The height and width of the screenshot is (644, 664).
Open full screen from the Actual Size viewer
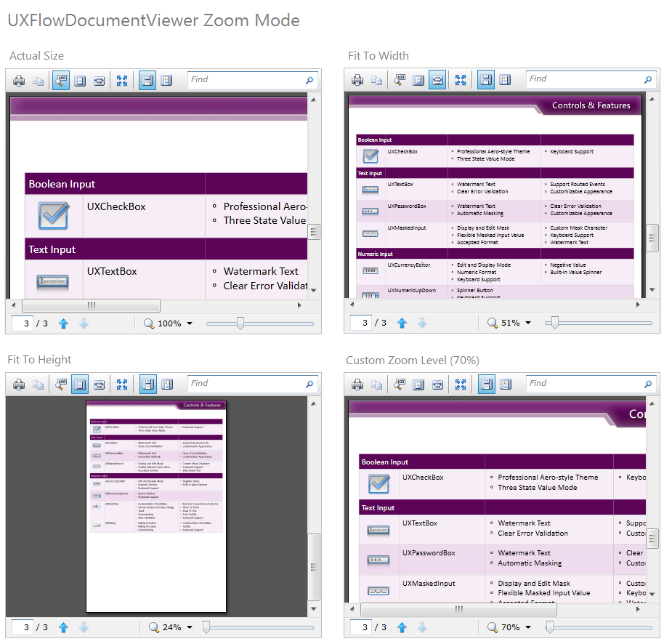(x=122, y=81)
